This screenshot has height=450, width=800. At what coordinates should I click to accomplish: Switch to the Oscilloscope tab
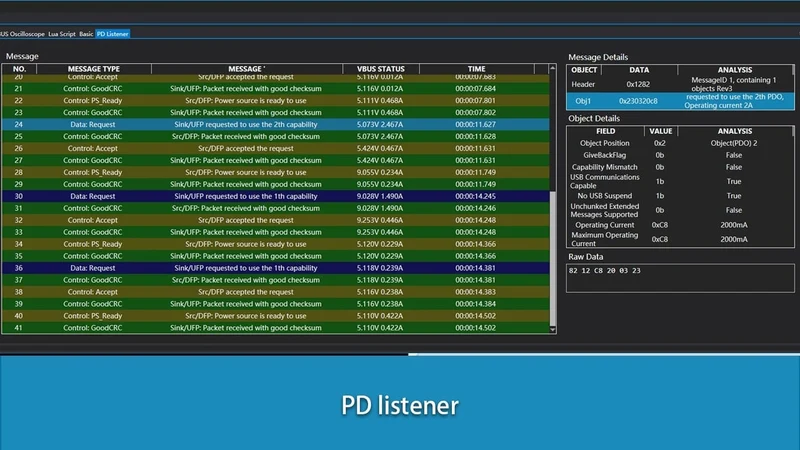[x=22, y=34]
